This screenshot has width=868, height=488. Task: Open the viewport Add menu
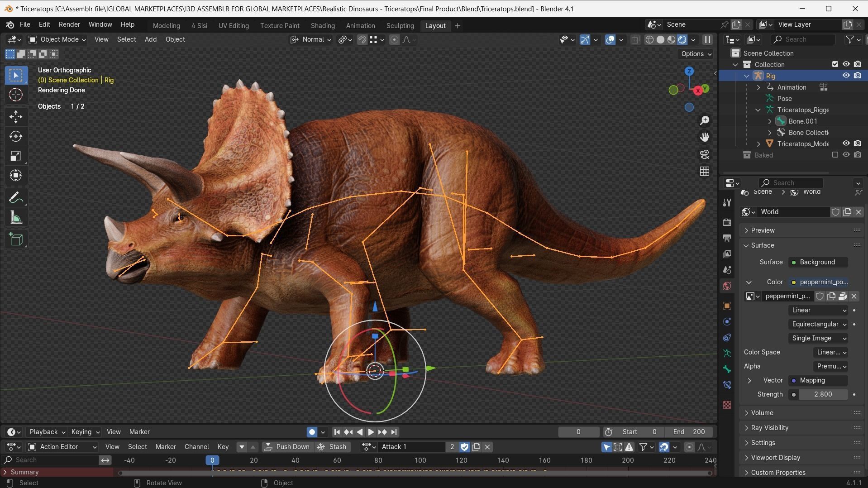(x=151, y=40)
